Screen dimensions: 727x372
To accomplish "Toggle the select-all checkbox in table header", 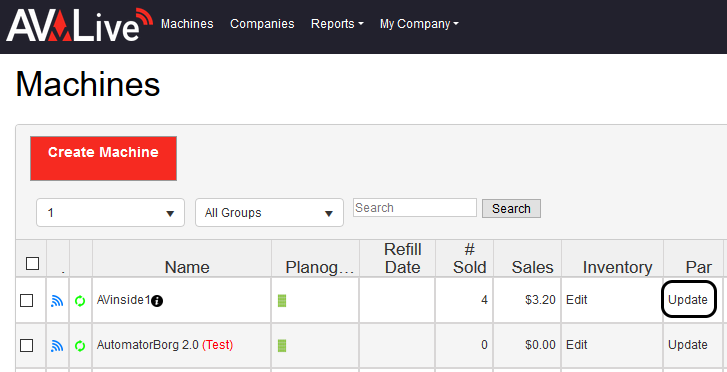I will pyautogui.click(x=32, y=263).
